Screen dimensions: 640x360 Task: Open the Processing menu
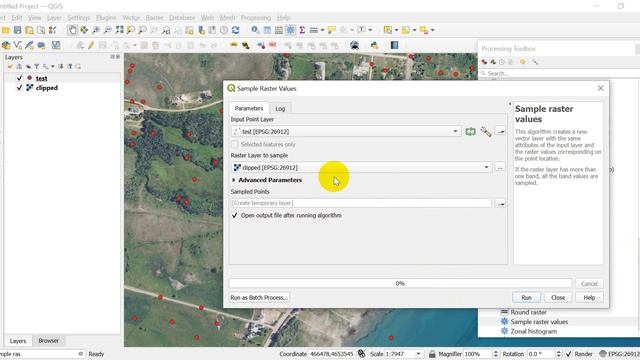click(256, 18)
